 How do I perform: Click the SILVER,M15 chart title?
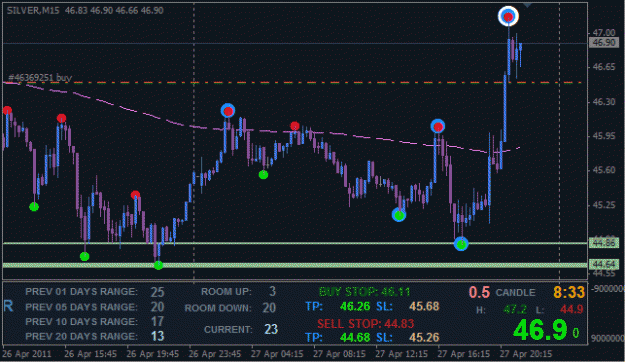[33, 11]
